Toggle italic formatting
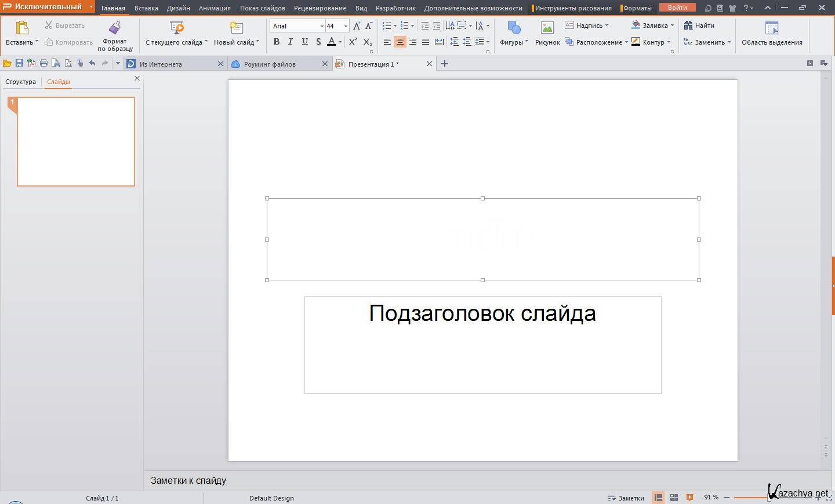The image size is (835, 504). 291,42
